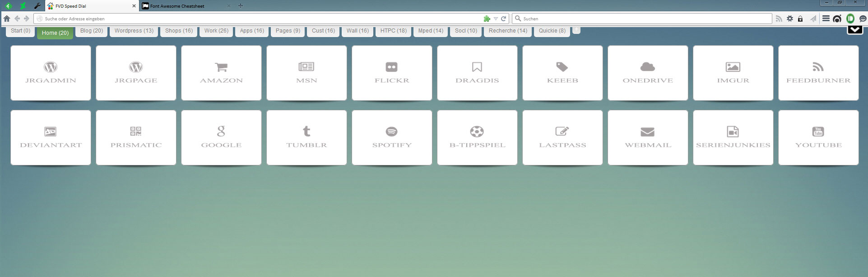The width and height of the screenshot is (868, 277).
Task: Close the FVD Speed Dial tab
Action: click(134, 6)
